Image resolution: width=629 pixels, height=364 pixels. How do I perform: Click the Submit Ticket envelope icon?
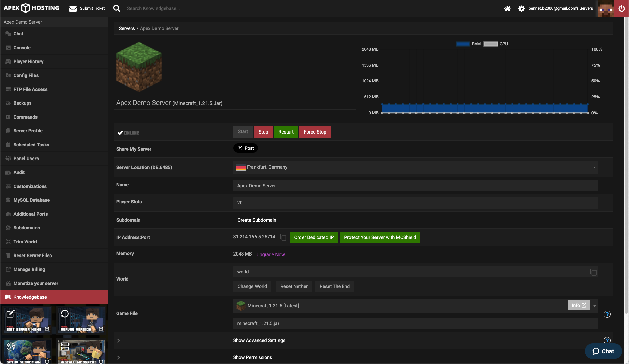73,9
